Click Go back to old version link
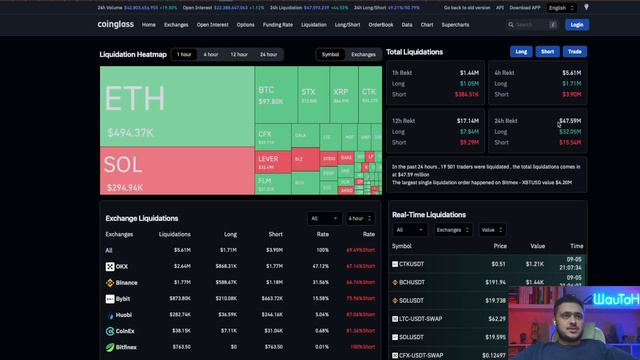The image size is (640, 360). [x=467, y=8]
